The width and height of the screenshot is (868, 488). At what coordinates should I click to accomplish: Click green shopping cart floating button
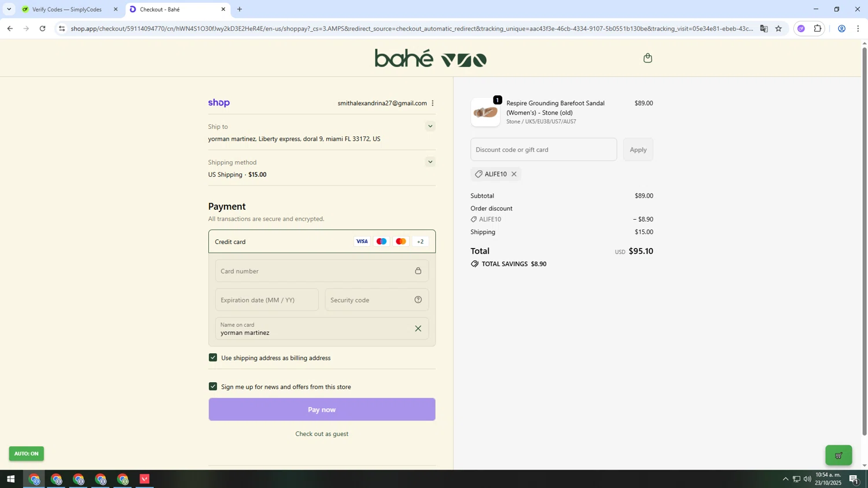tap(838, 456)
